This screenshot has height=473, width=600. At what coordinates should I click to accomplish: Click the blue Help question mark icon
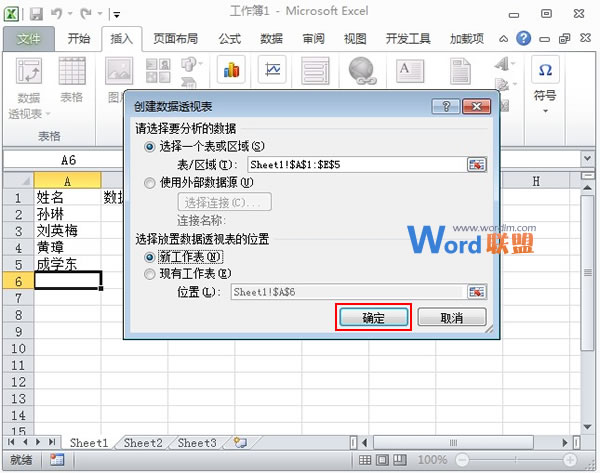click(x=523, y=38)
